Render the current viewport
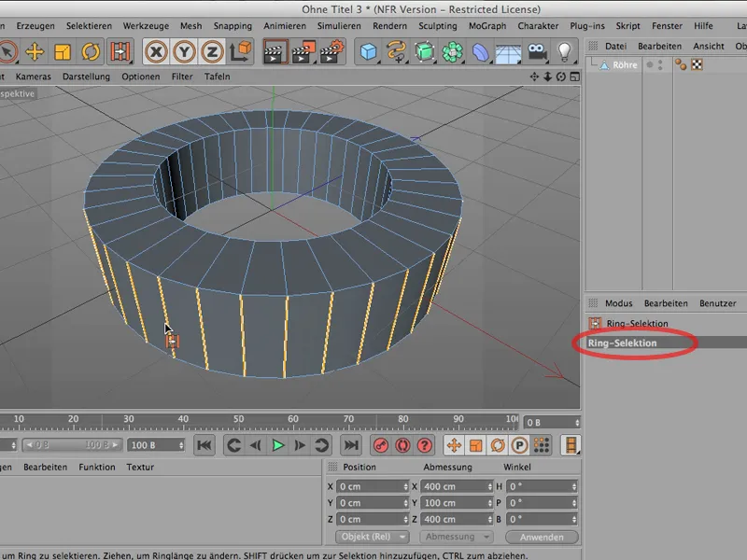The height and width of the screenshot is (560, 747). (x=275, y=53)
